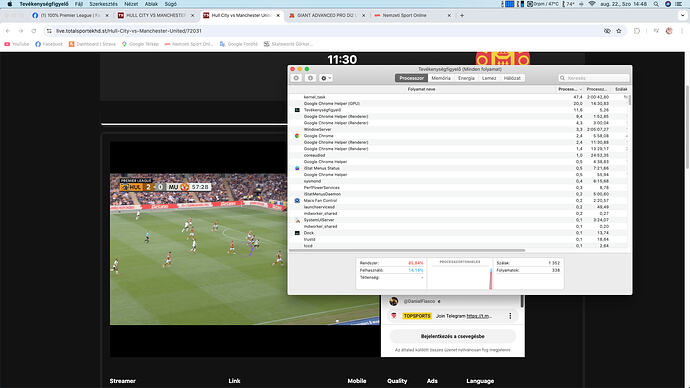Open the Tevékenységfigyelő app menu
Screen dimensions: 690x388
pyautogui.click(x=44, y=4)
